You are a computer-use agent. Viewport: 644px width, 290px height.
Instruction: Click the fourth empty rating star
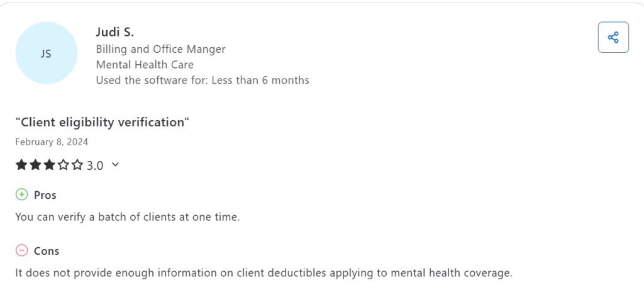tap(64, 165)
